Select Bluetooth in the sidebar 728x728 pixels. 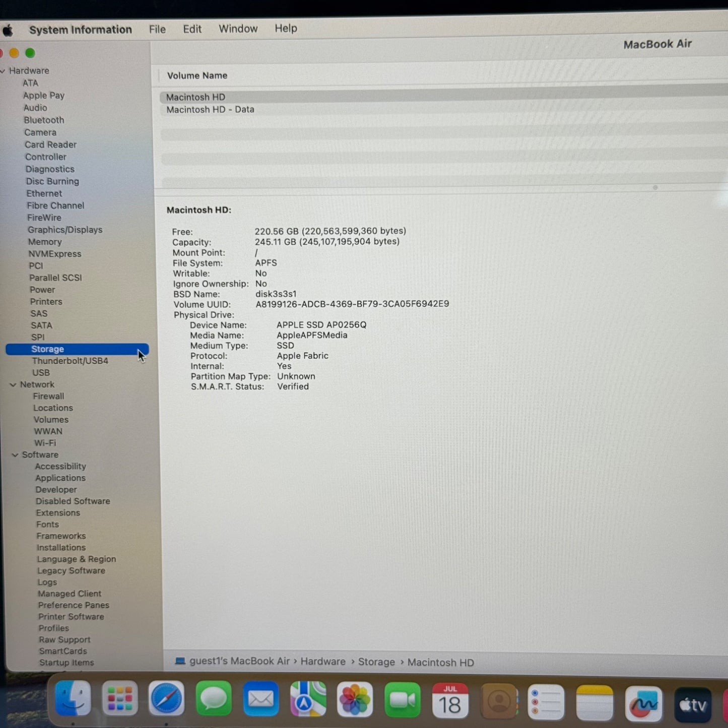click(44, 120)
